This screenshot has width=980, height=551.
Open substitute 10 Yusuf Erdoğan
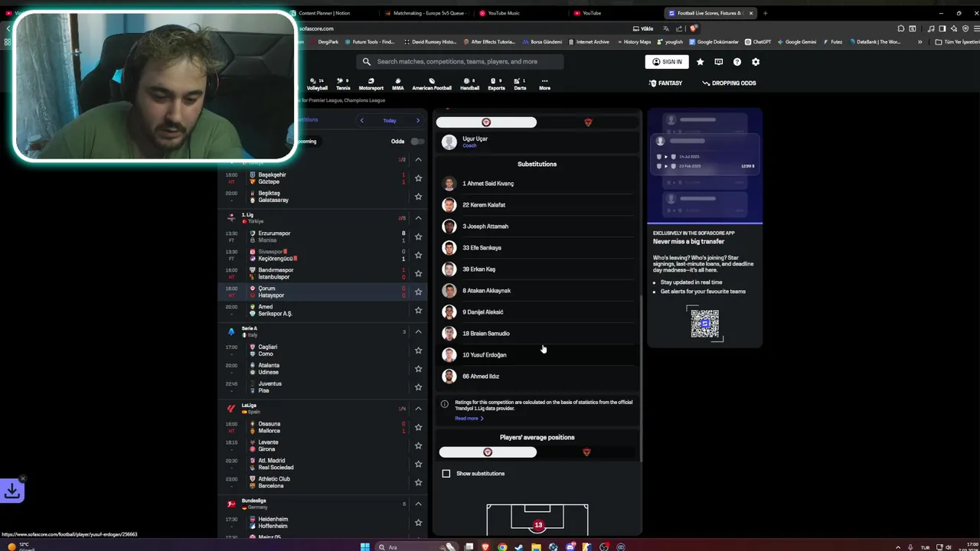(537, 355)
